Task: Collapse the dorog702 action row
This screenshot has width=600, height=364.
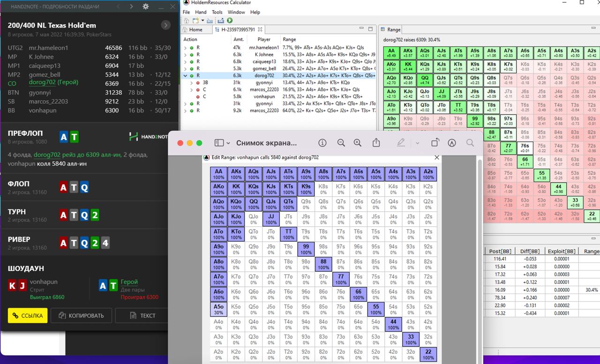Action: pos(185,75)
